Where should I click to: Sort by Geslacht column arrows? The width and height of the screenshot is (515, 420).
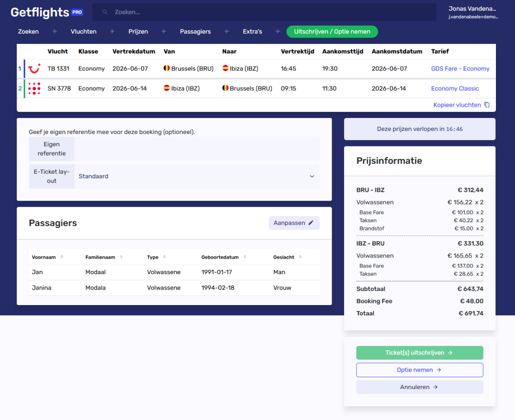[x=300, y=257]
